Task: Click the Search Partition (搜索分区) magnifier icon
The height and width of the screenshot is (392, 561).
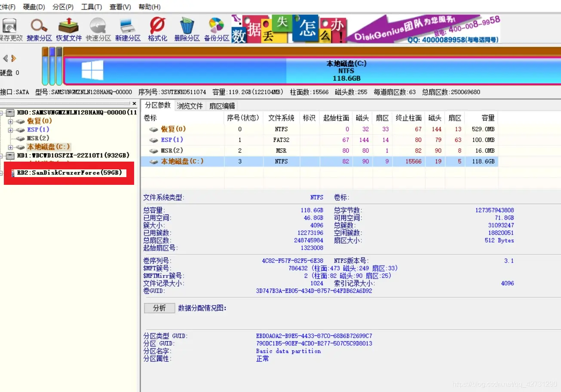Action: click(39, 26)
